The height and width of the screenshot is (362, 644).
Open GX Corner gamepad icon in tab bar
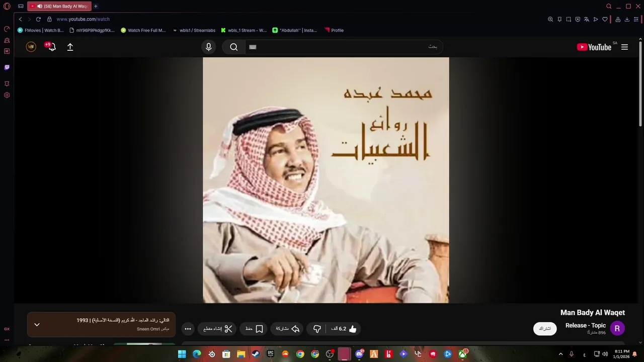pyautogui.click(x=21, y=6)
